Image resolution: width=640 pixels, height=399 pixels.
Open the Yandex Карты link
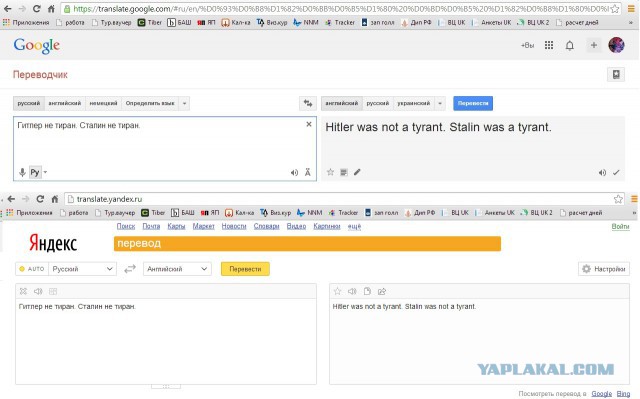click(176, 226)
